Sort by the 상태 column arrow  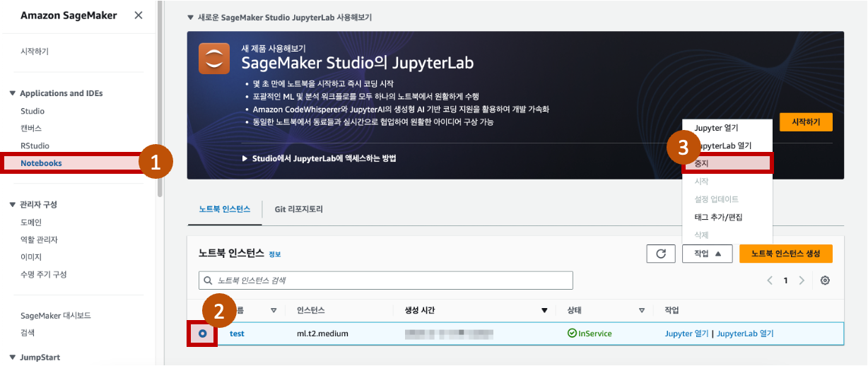point(642,310)
